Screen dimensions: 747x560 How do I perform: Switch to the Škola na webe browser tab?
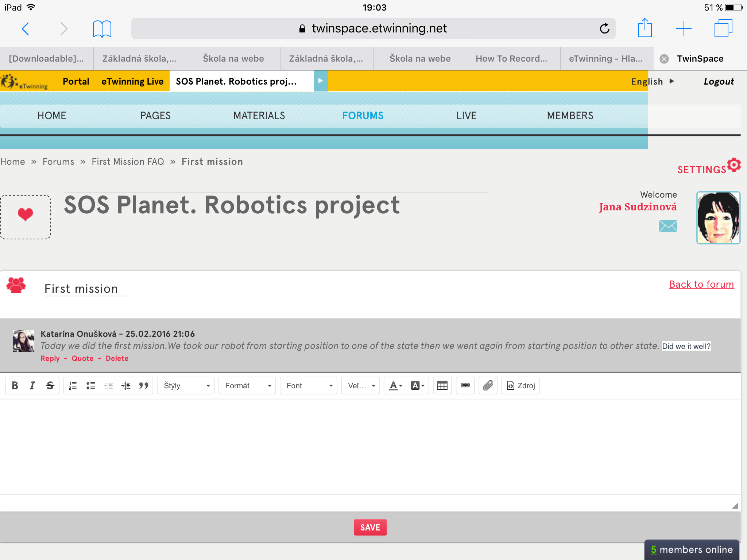tap(233, 59)
